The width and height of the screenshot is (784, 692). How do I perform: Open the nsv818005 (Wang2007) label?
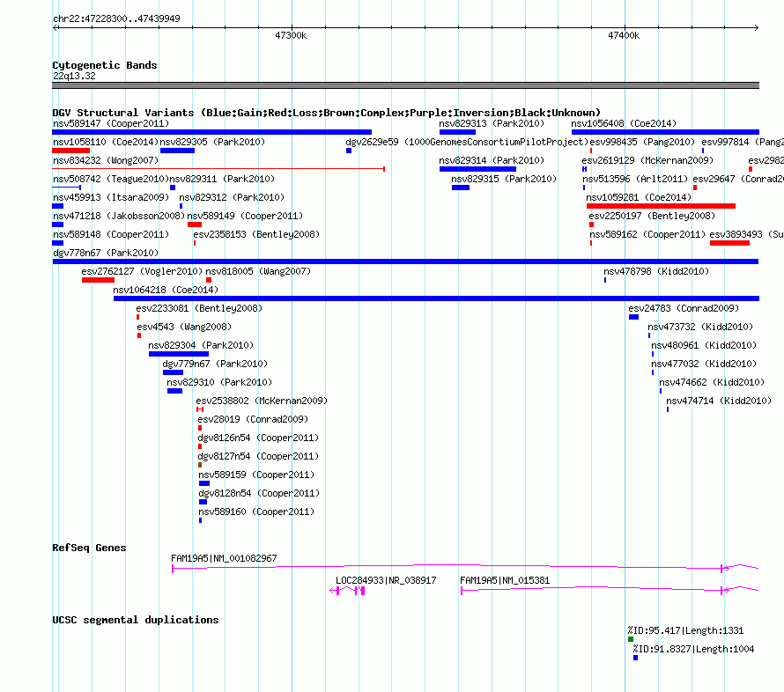[x=258, y=271]
